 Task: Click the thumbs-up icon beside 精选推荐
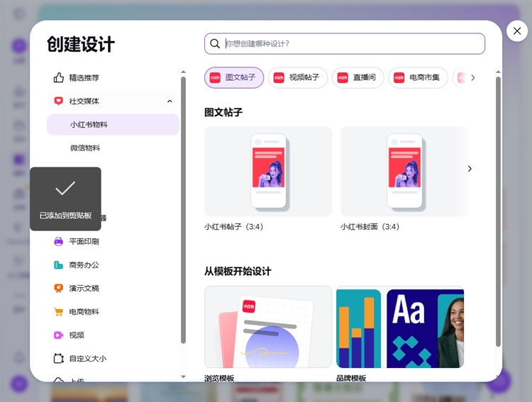(58, 78)
